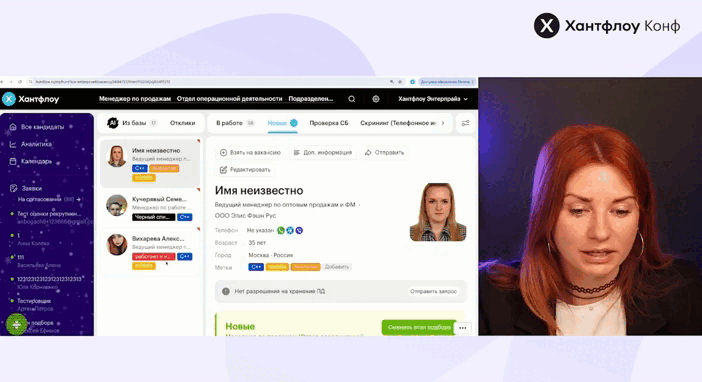The image size is (702, 382).
Task: Open Telegram contact icon for candidate
Action: pyautogui.click(x=290, y=230)
